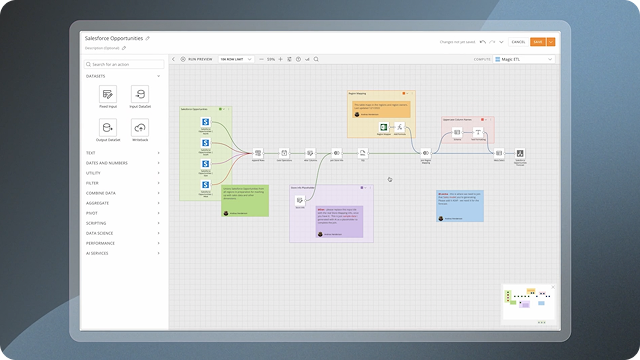The height and width of the screenshot is (360, 640).
Task: Add an Output DataSet tile
Action: (108, 128)
